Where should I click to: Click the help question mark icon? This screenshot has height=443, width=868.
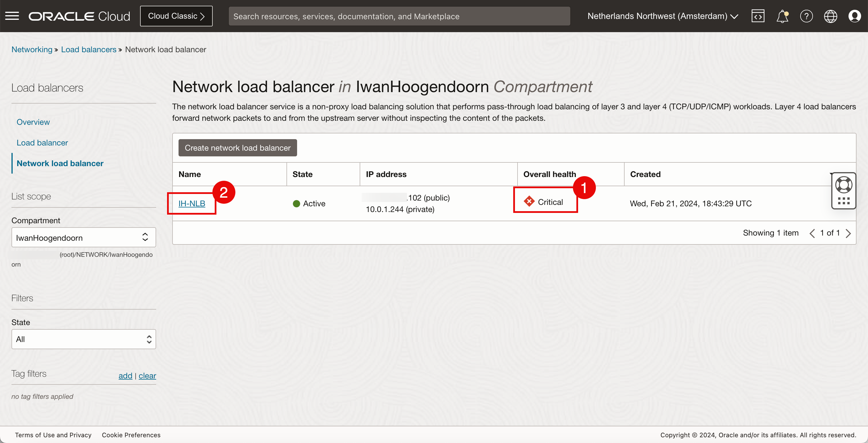click(x=806, y=16)
